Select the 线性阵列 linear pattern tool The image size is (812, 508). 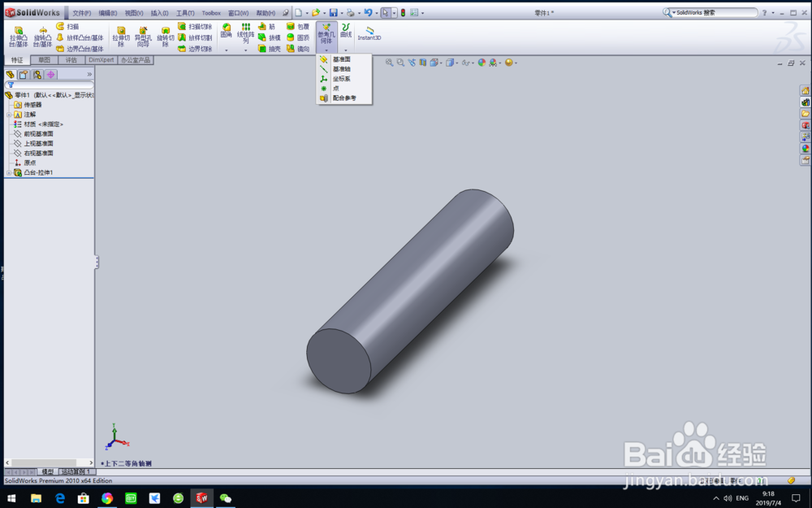[245, 33]
